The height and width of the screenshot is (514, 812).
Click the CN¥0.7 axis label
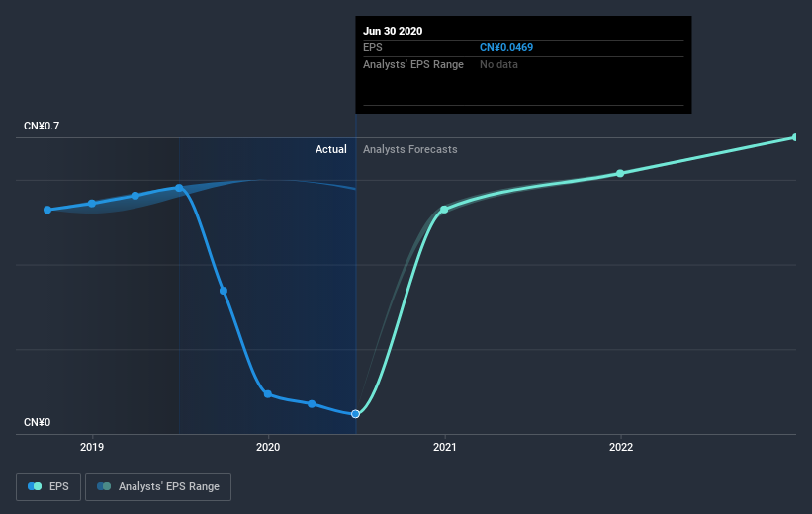point(42,126)
